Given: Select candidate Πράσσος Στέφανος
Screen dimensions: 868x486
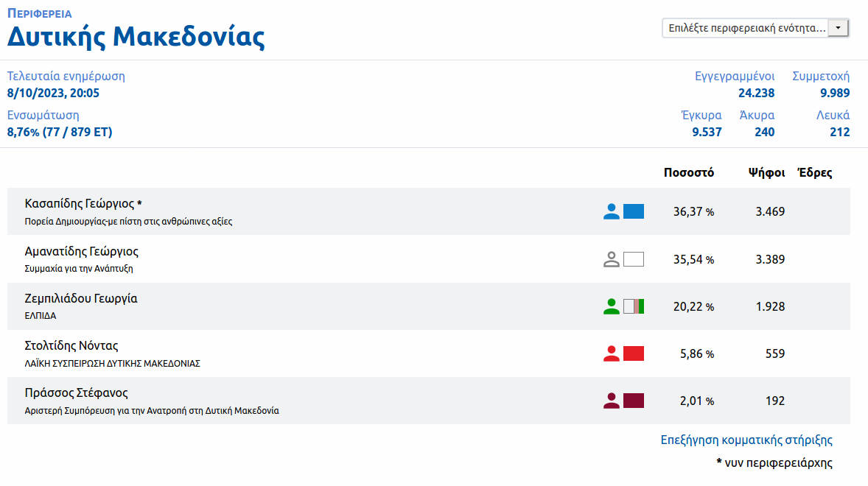Looking at the screenshot, I should click(x=77, y=393).
